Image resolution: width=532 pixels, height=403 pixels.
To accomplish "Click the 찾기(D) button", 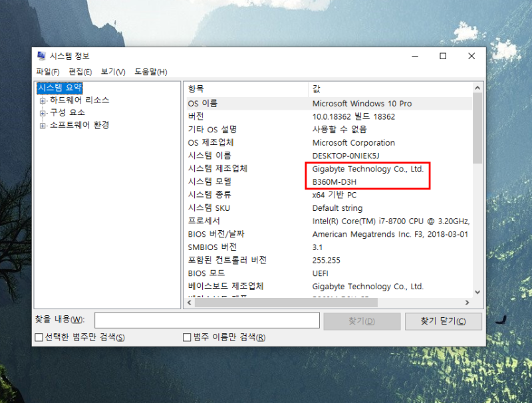I will 362,321.
